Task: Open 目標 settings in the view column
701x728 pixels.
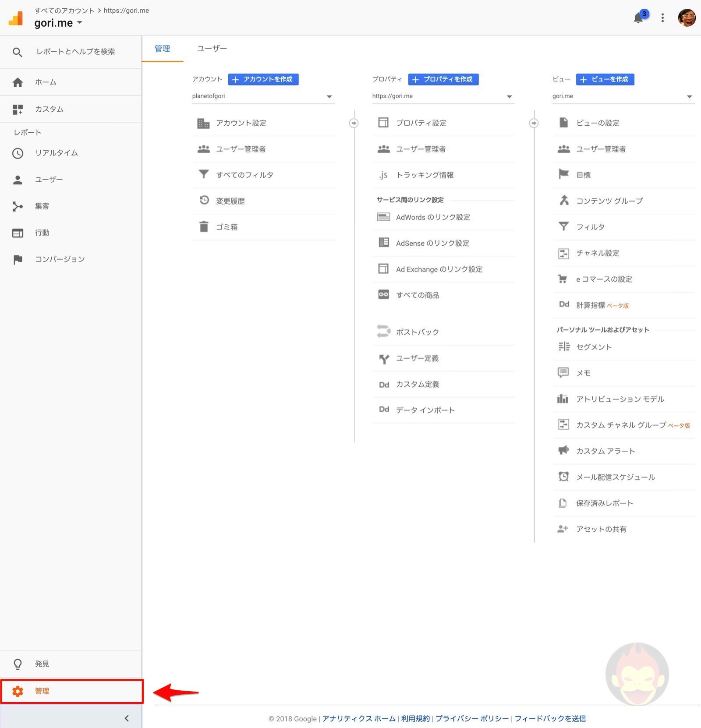Action: [x=584, y=174]
